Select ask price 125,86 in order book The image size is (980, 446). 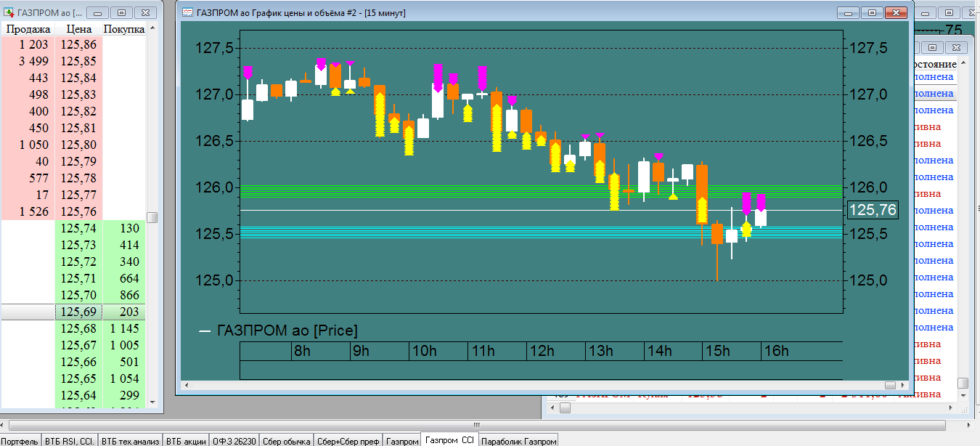(78, 44)
